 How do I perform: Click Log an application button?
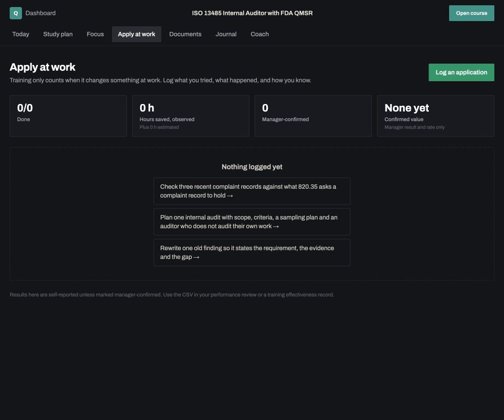461,72
